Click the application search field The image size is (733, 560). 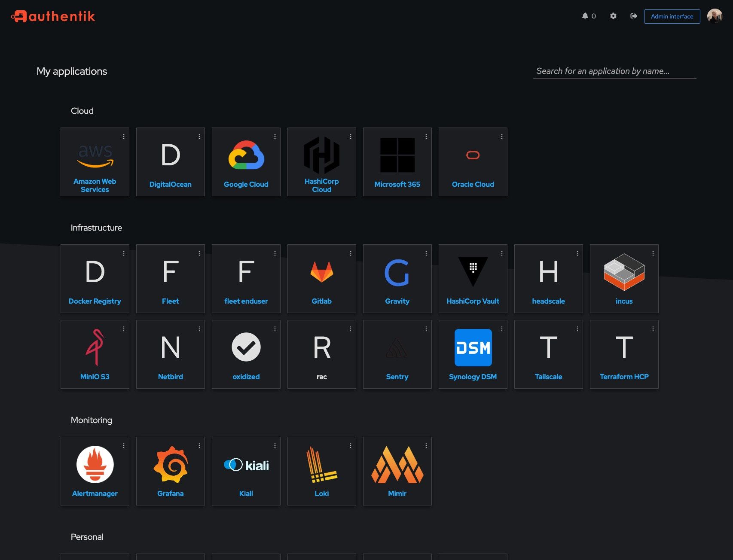[x=615, y=71]
